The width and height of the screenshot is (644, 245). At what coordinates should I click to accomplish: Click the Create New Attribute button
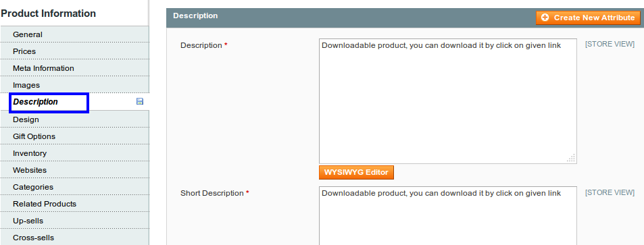[x=588, y=18]
